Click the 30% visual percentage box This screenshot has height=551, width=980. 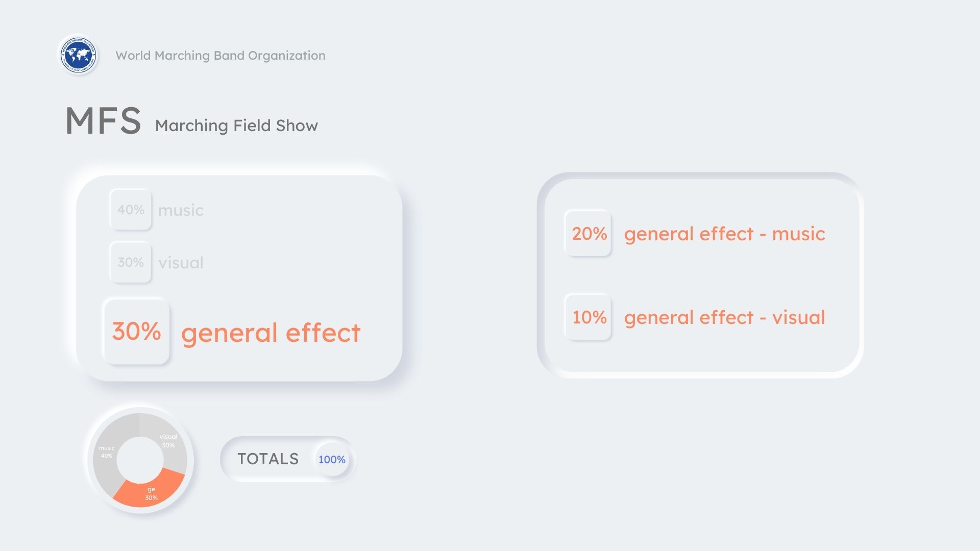click(x=131, y=262)
